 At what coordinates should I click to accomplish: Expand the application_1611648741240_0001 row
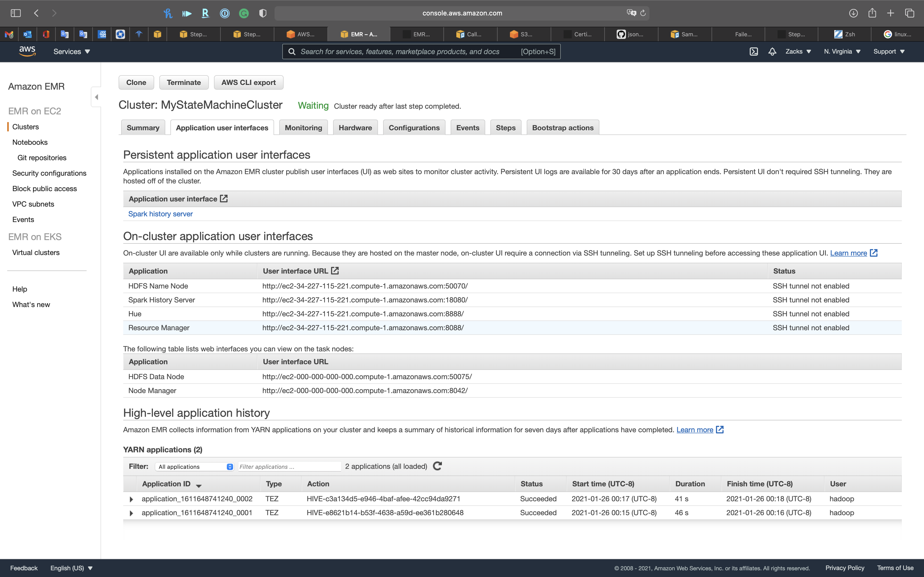click(131, 513)
